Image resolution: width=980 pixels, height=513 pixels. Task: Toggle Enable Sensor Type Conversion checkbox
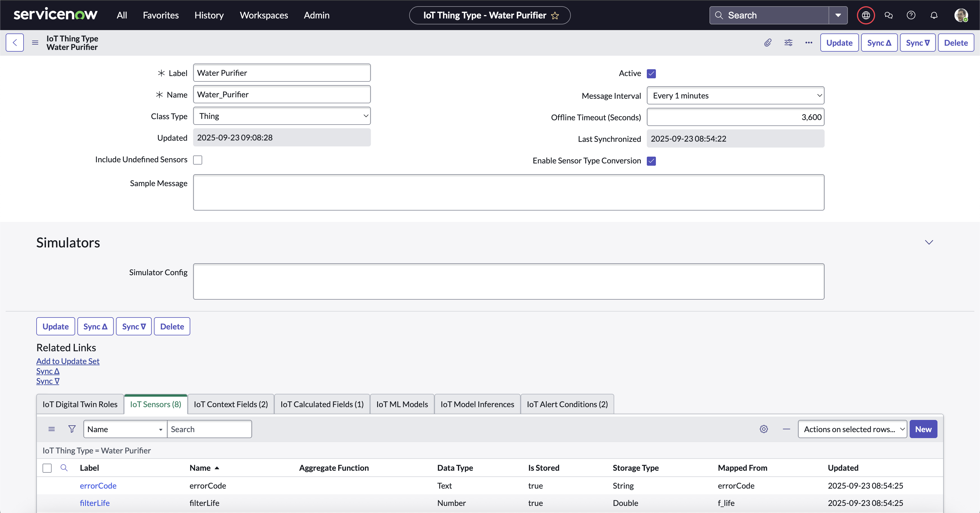click(x=651, y=161)
